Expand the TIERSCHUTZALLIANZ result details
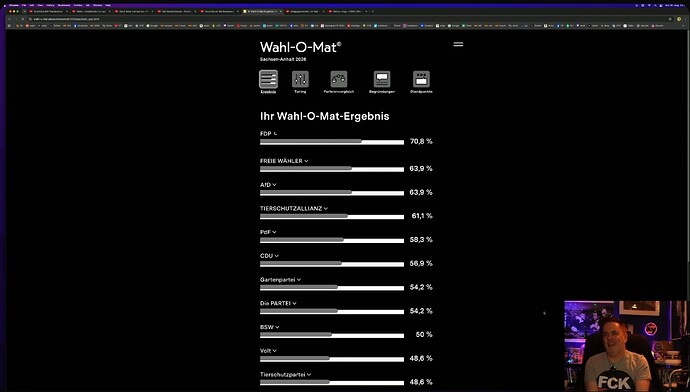This screenshot has height=392, width=690. point(326,209)
